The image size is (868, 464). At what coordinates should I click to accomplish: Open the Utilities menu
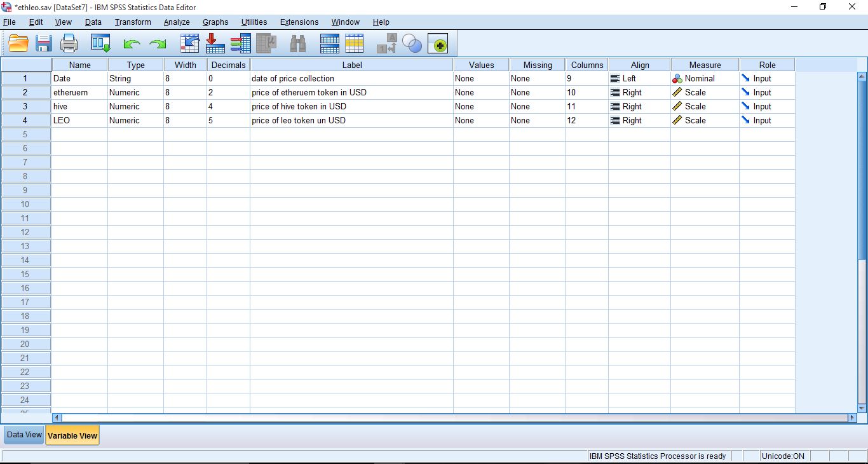pos(254,22)
